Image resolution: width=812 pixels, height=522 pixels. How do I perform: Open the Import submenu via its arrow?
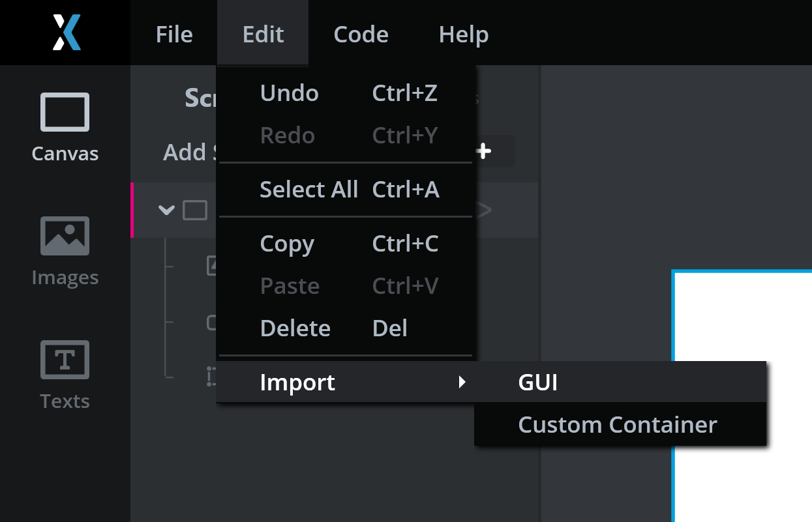[462, 383]
